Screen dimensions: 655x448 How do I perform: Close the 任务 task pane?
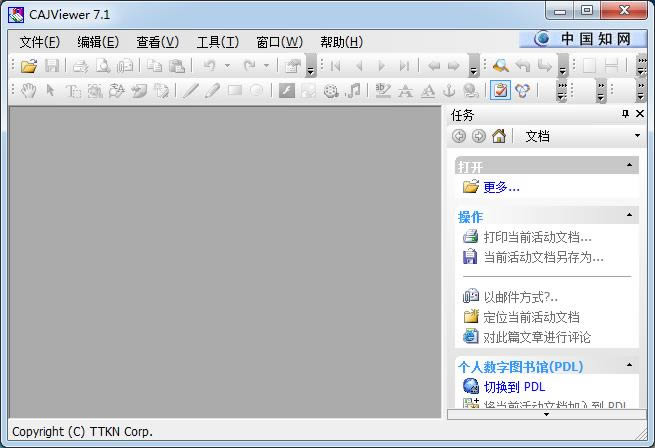[x=640, y=114]
